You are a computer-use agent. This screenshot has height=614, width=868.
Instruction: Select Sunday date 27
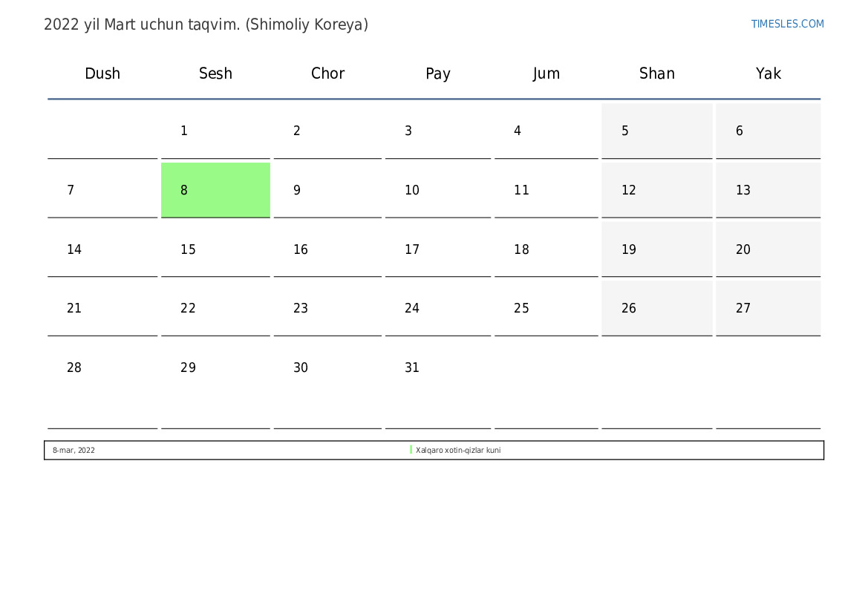pos(769,308)
